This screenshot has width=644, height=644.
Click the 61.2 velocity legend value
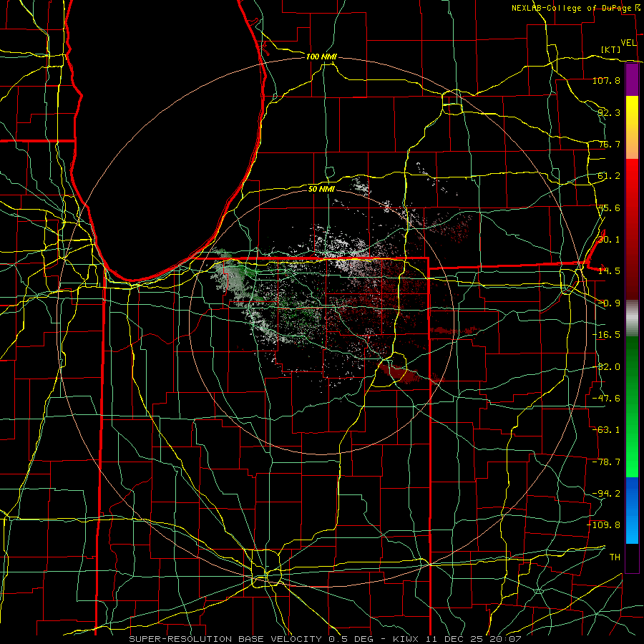[x=609, y=176]
